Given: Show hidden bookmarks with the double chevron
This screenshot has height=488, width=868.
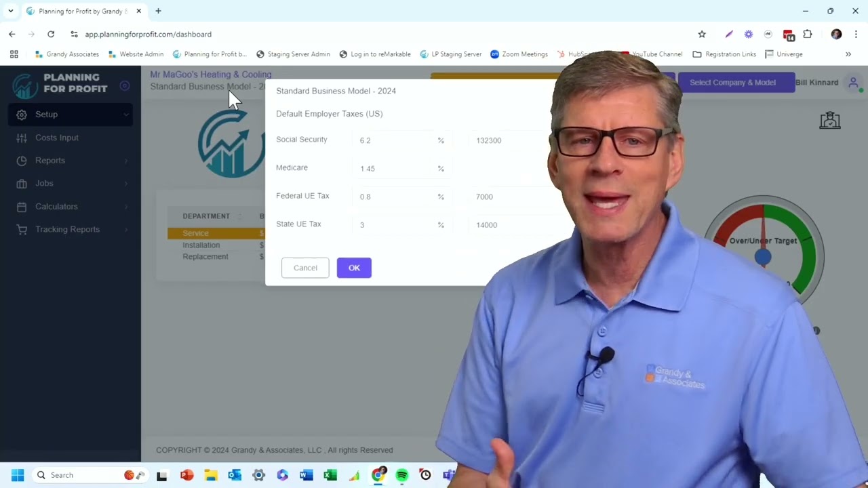Looking at the screenshot, I should click(848, 54).
